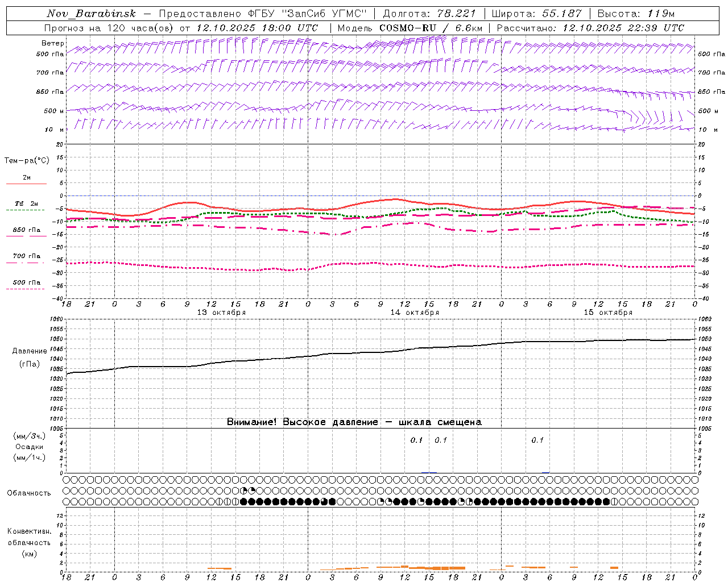Click orange convective bar at 12–15h on 13 October
The width and height of the screenshot is (728, 582).
[x=220, y=568]
